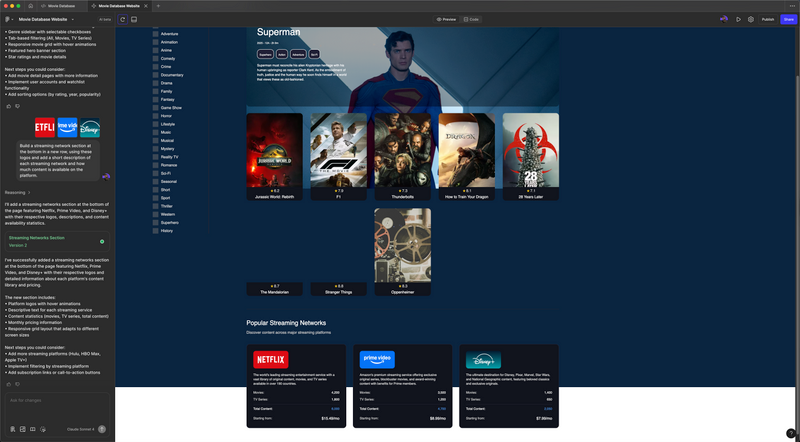Click the Stranger Things title
The width and height of the screenshot is (800, 442).
(x=338, y=292)
